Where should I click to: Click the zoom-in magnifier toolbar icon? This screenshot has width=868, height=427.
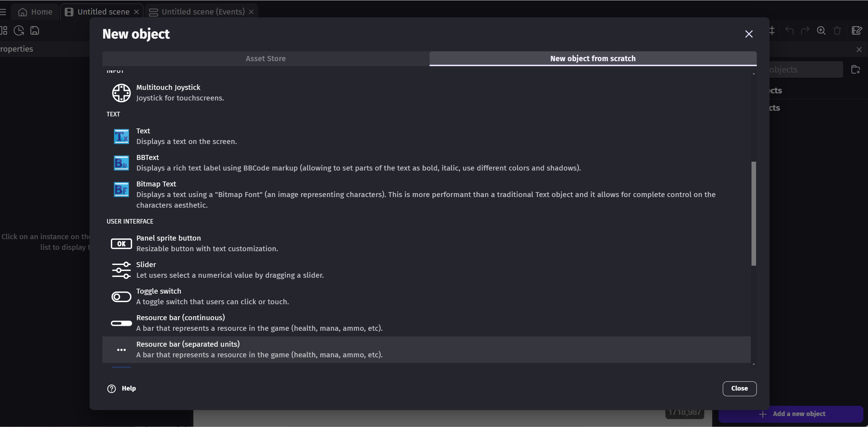[821, 30]
